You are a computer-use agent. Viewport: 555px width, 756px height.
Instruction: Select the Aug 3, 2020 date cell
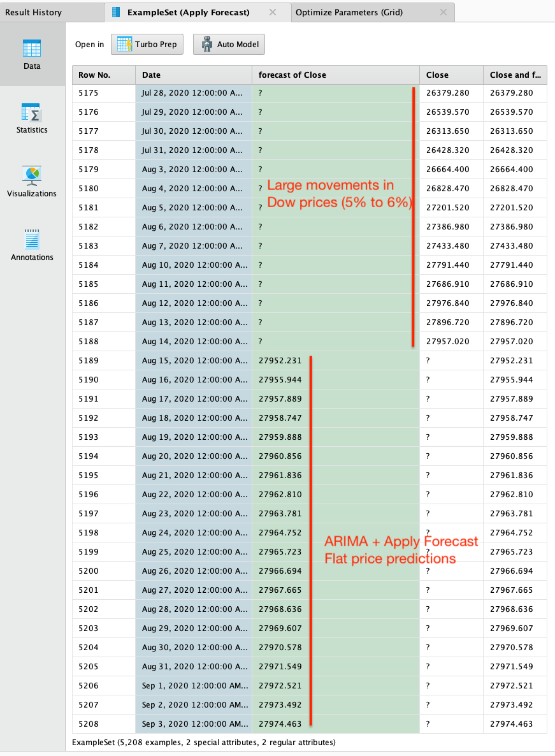194,169
